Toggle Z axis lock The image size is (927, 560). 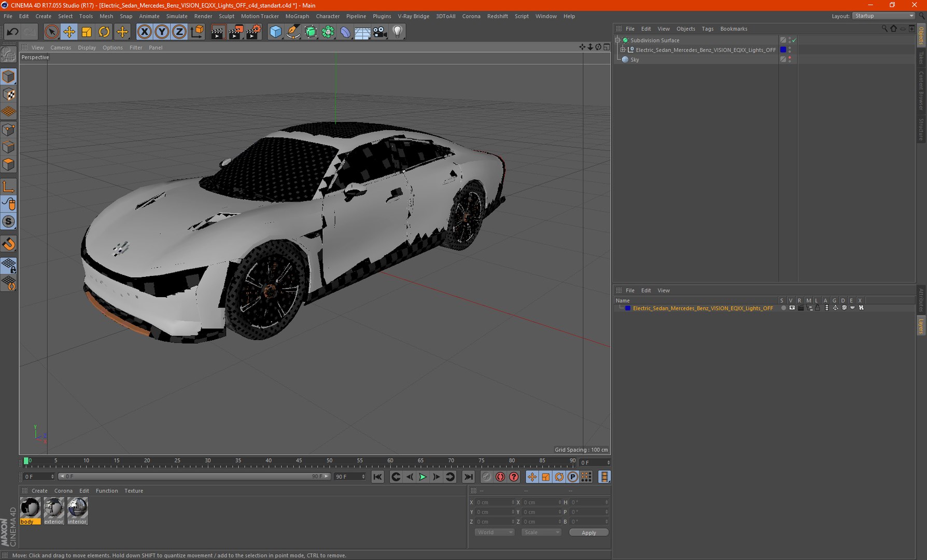pyautogui.click(x=179, y=32)
